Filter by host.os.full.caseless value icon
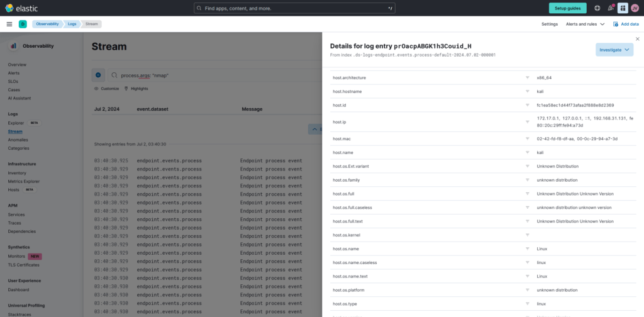Screen dimensions: 644x317 click(x=528, y=208)
